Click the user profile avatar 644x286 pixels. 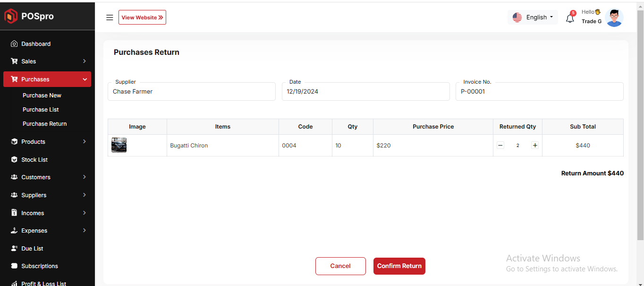(614, 18)
